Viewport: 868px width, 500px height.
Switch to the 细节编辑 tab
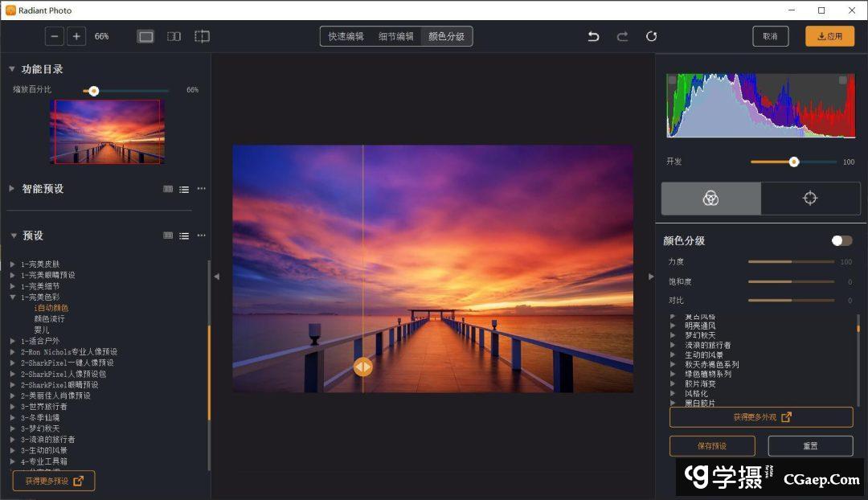[396, 36]
